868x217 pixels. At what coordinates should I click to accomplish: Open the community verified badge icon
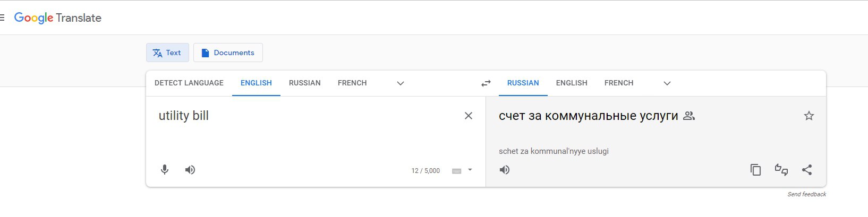(x=689, y=116)
